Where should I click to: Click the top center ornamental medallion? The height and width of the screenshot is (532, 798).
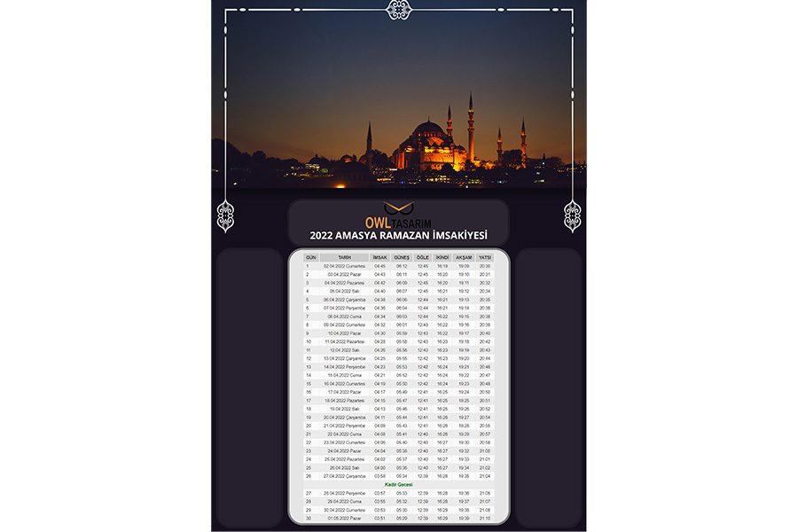pyautogui.click(x=399, y=10)
